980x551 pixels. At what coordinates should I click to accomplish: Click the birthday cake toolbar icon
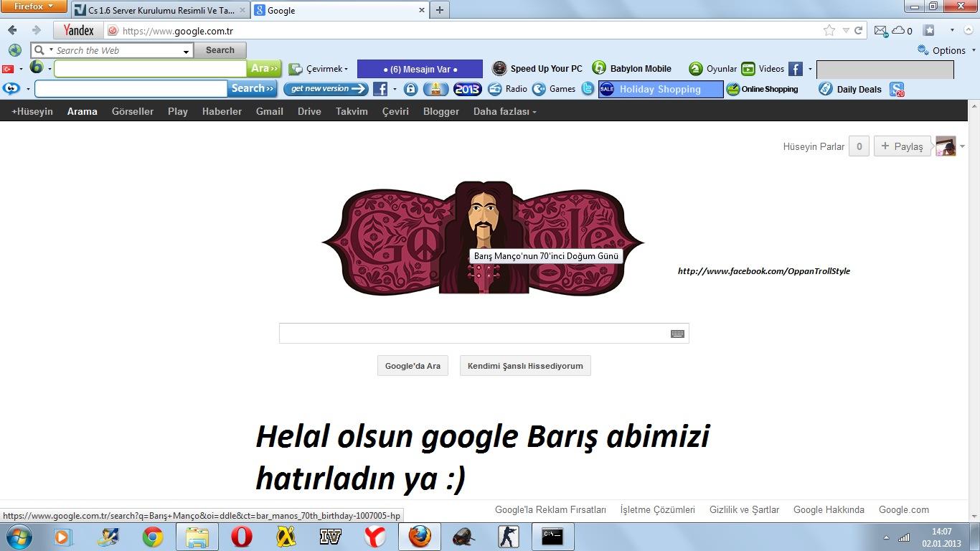coord(436,89)
